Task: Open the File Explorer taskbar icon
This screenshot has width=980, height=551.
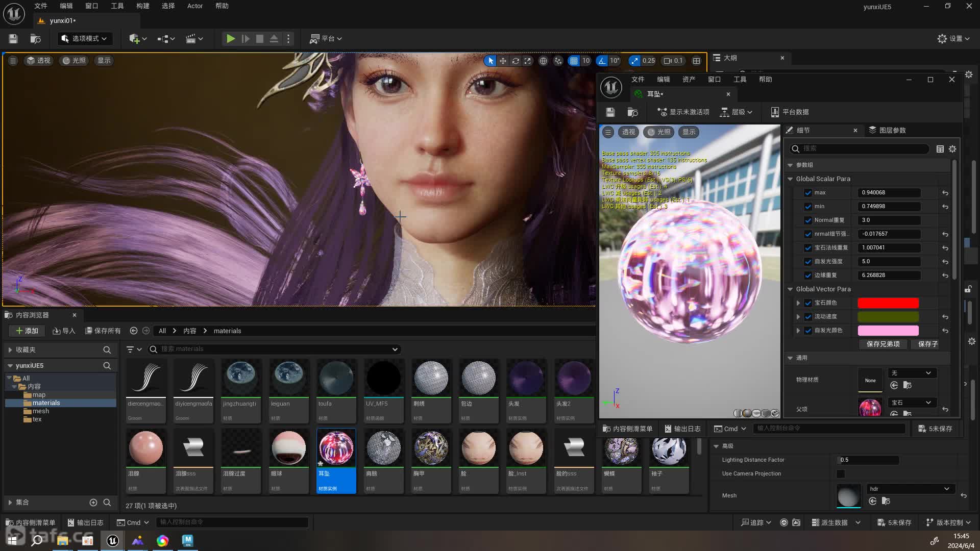Action: (62, 541)
